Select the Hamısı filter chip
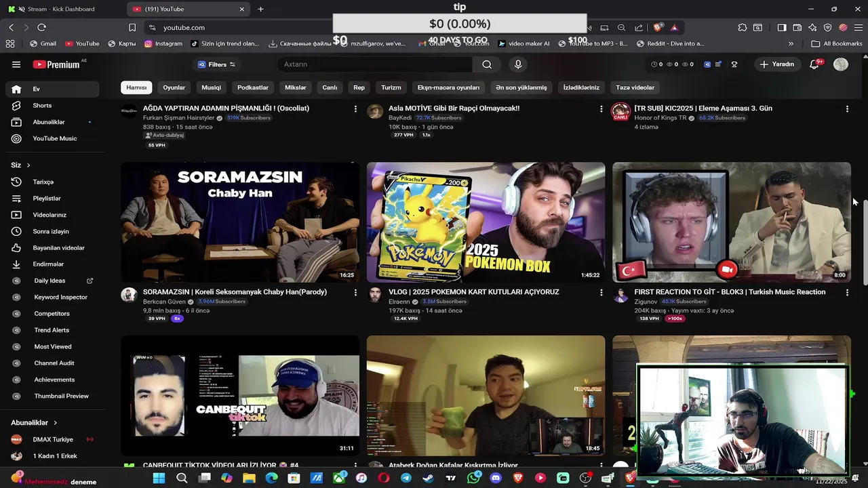The image size is (868, 488). (136, 87)
